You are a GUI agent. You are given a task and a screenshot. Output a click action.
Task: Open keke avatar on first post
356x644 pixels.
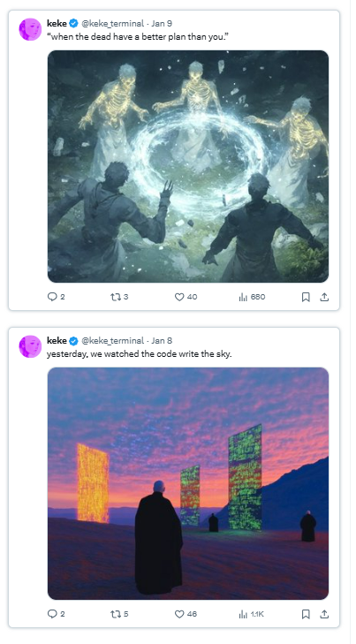(30, 29)
